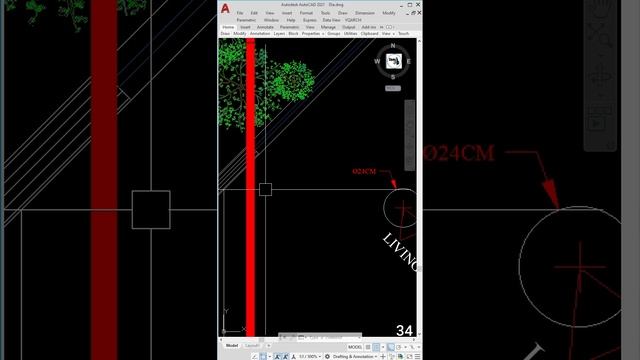The image size is (640, 360).
Task: Select the Model tab
Action: (232, 346)
